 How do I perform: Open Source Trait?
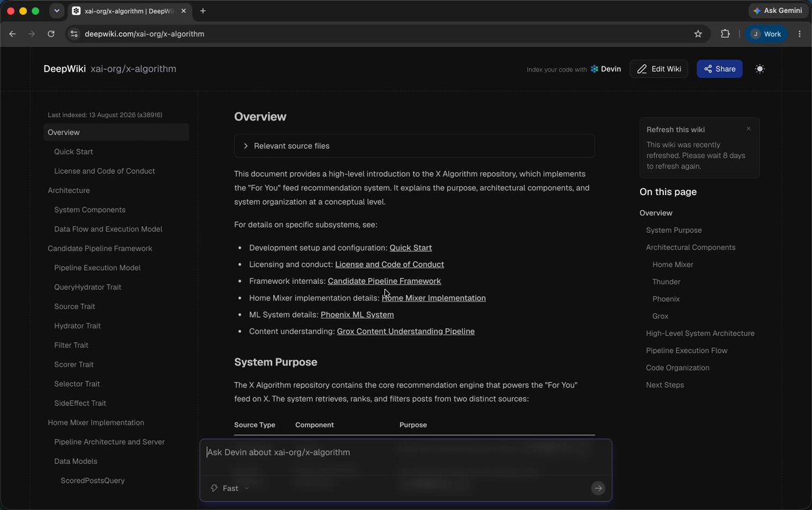74,306
